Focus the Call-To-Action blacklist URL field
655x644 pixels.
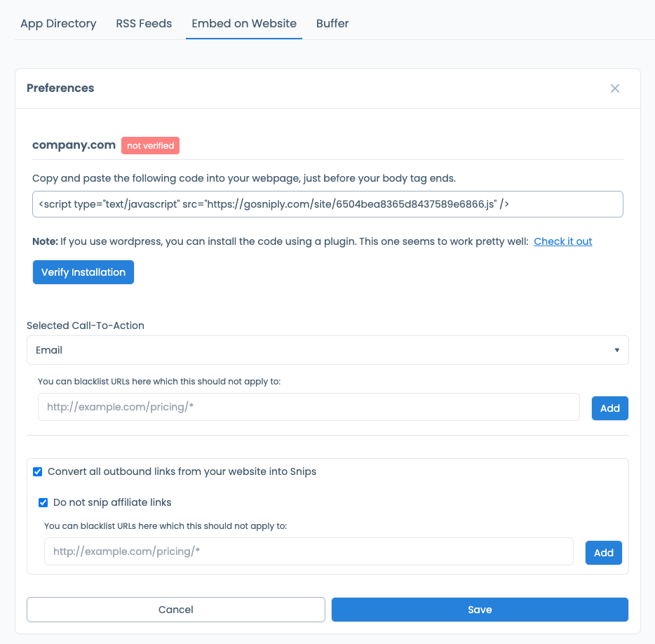coord(309,407)
